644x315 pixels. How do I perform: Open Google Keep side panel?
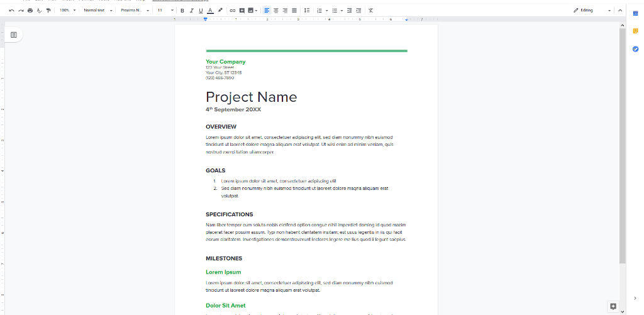[635, 31]
